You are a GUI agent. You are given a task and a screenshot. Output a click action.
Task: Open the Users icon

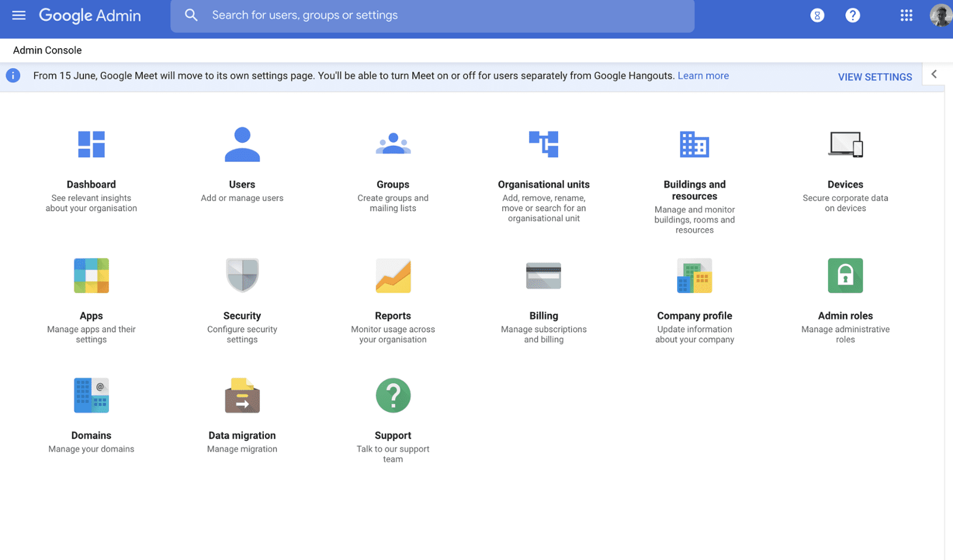click(x=242, y=144)
